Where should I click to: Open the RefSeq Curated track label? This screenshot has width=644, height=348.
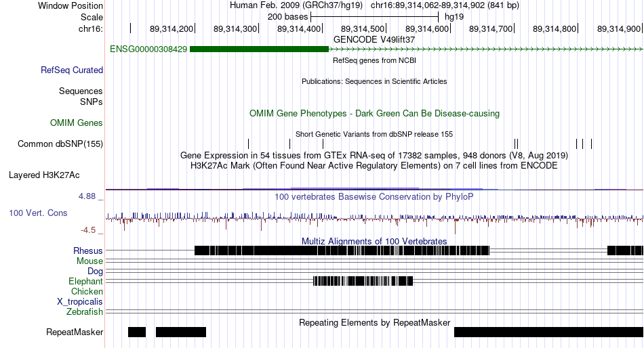point(72,70)
